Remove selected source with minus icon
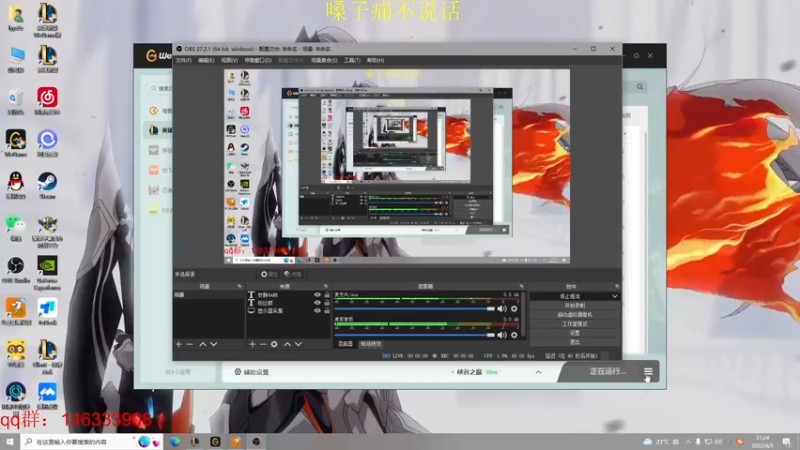Screen dimensions: 800x450 (x=263, y=344)
